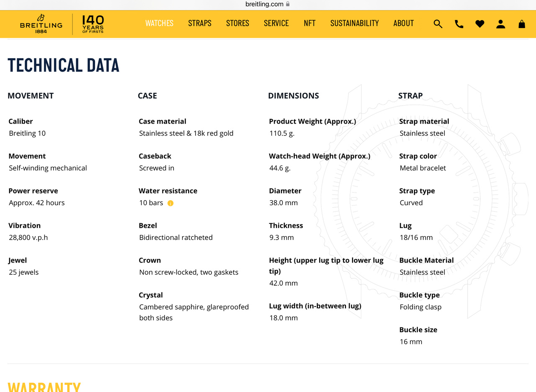Click the 140 Years of Firsts logo
This screenshot has width=536, height=392.
point(93,24)
